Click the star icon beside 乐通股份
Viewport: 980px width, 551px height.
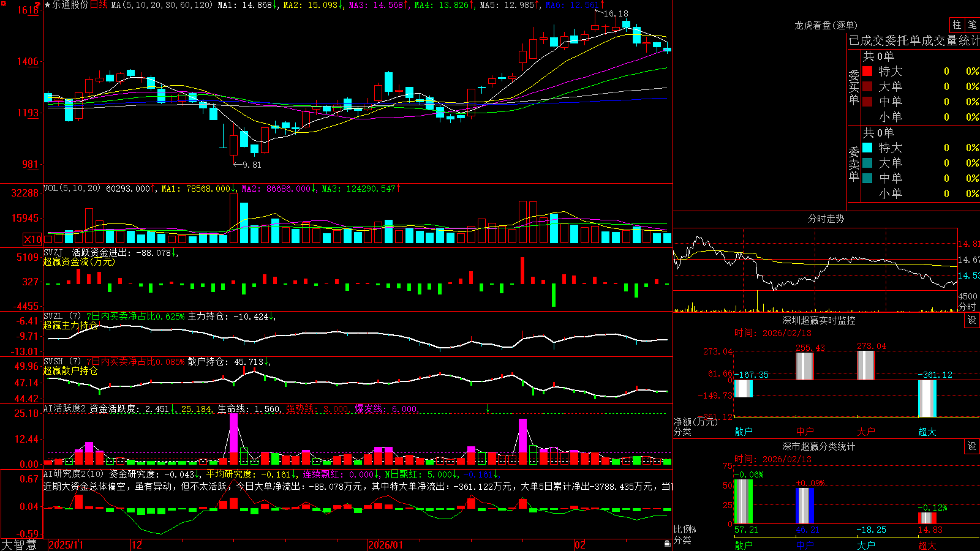(x=47, y=5)
